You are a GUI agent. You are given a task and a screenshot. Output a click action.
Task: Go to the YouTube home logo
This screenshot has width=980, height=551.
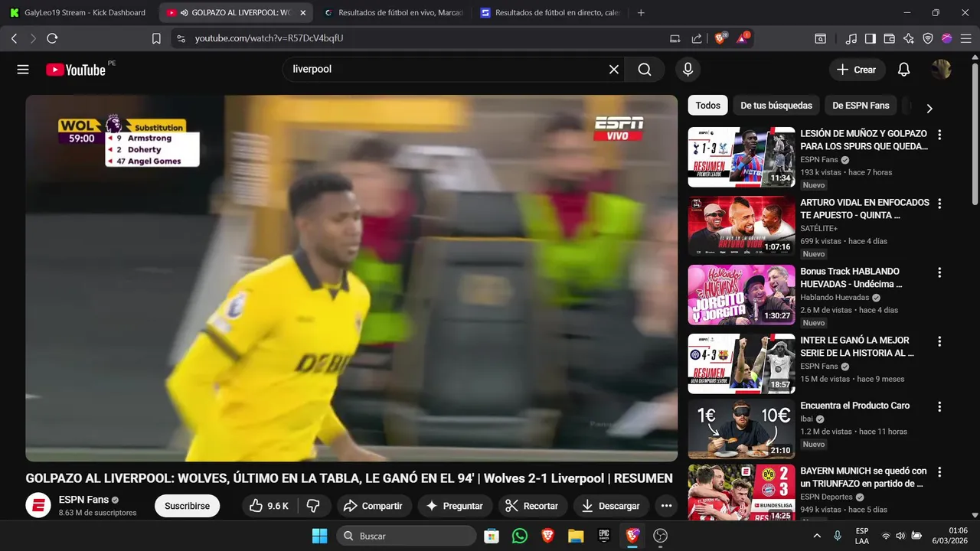76,70
